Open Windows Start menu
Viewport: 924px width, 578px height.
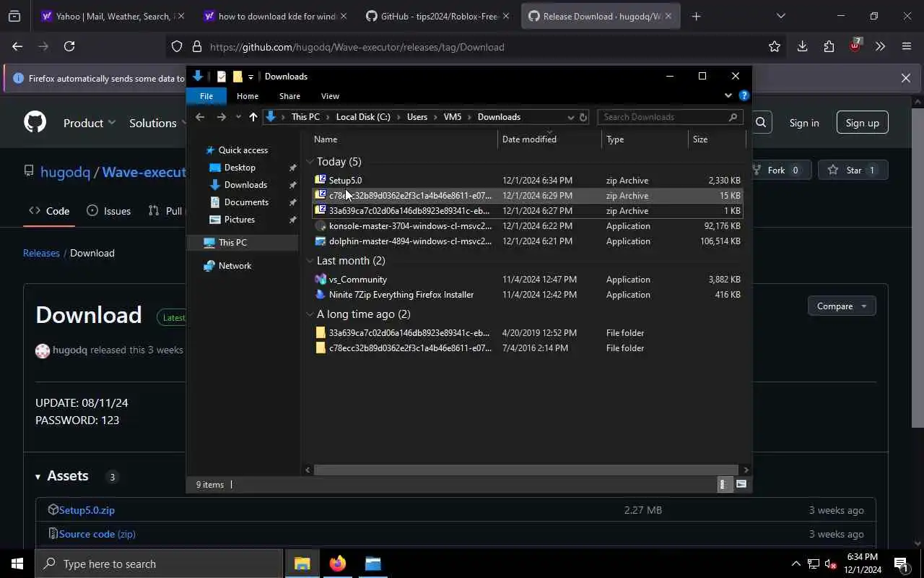tap(17, 564)
